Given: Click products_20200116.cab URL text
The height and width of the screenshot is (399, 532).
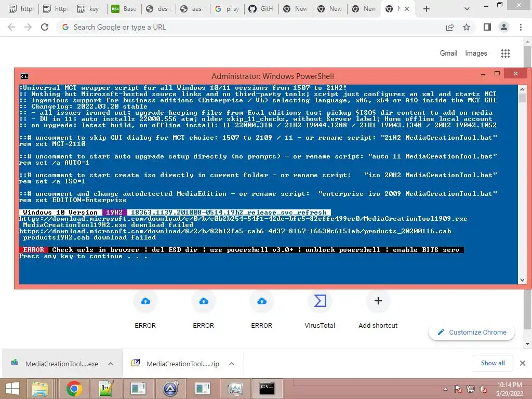Looking at the screenshot, I should pos(235,231).
